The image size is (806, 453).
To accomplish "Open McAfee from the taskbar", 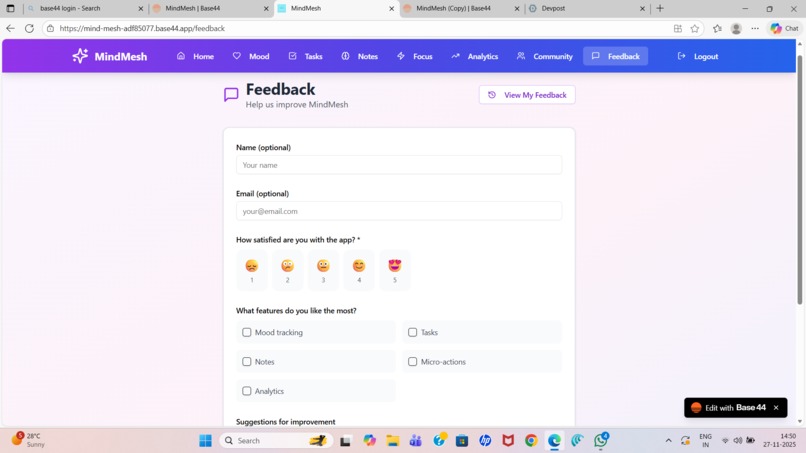I will click(508, 441).
